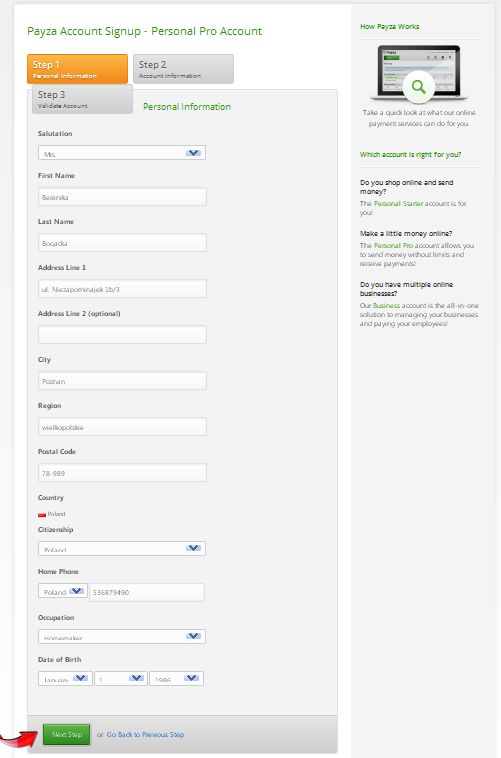The width and height of the screenshot is (501, 758).
Task: Open the Personal Pro account link
Action: [x=393, y=246]
